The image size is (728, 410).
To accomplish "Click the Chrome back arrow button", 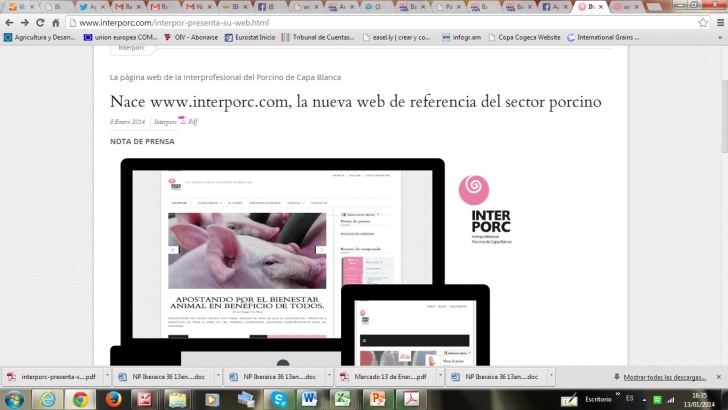I will point(9,22).
